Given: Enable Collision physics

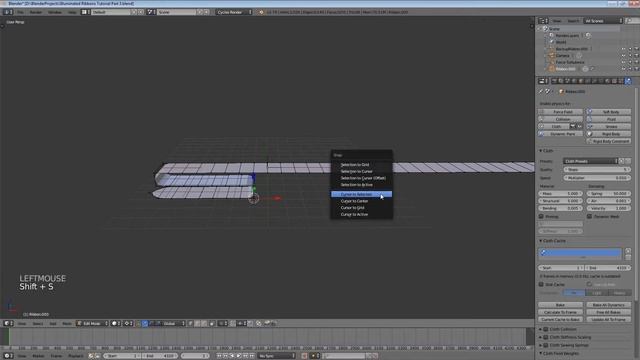Looking at the screenshot, I should (x=561, y=119).
